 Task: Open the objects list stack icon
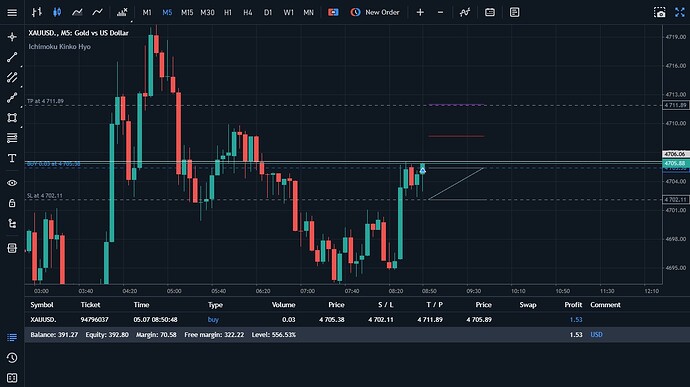(12, 248)
